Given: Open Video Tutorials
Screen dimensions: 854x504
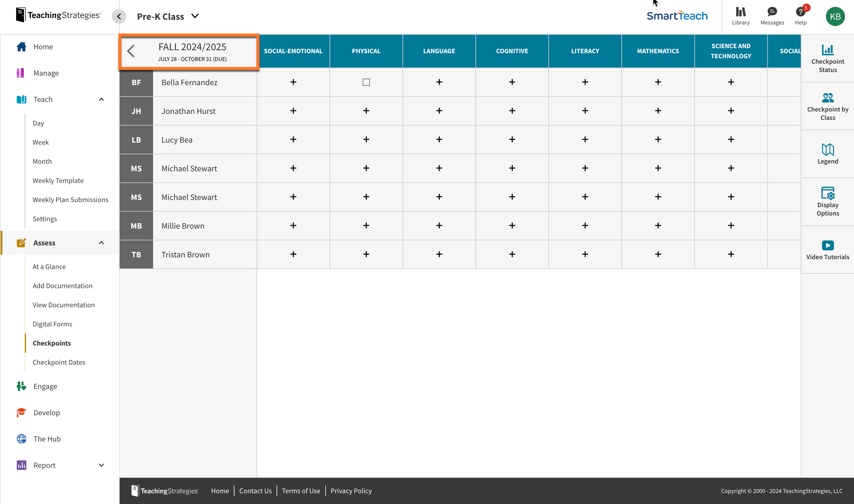Looking at the screenshot, I should pos(827,250).
